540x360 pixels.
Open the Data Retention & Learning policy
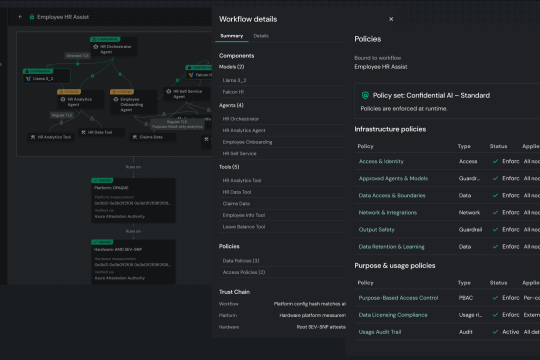point(392,247)
